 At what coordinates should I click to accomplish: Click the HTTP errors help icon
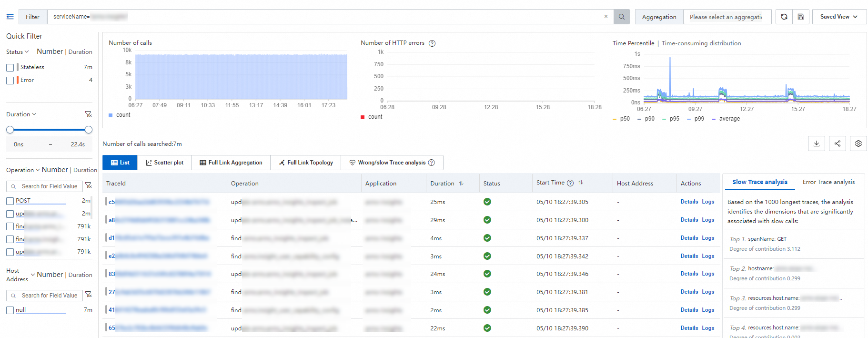click(432, 43)
